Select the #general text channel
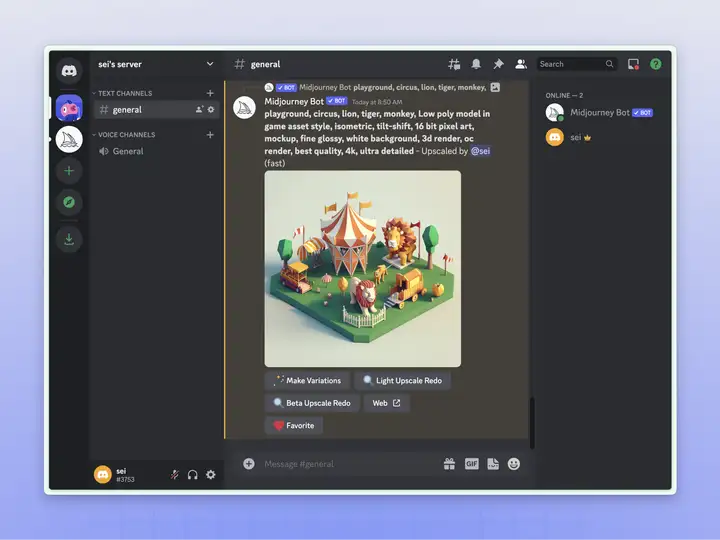 (x=157, y=110)
